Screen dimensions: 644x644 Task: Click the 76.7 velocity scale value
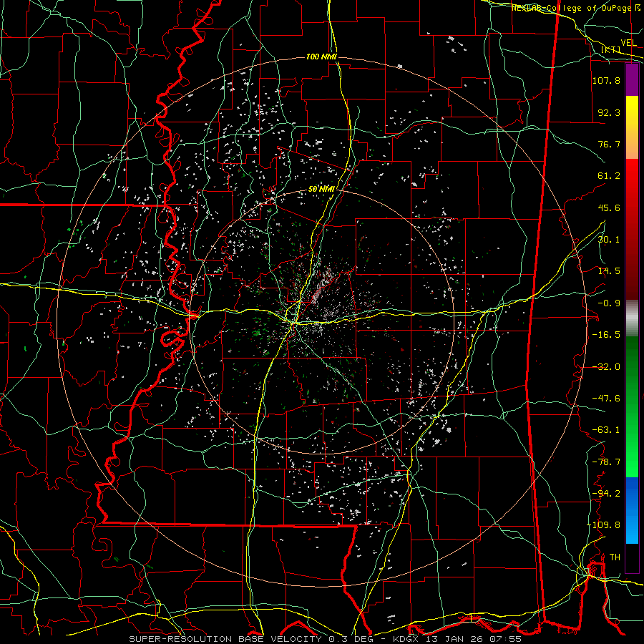point(609,144)
